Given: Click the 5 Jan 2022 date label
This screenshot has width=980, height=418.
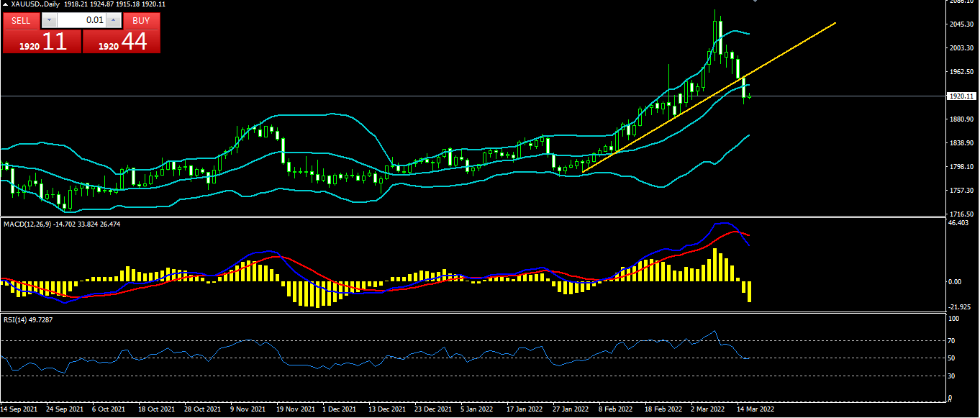Looking at the screenshot, I should (477, 409).
